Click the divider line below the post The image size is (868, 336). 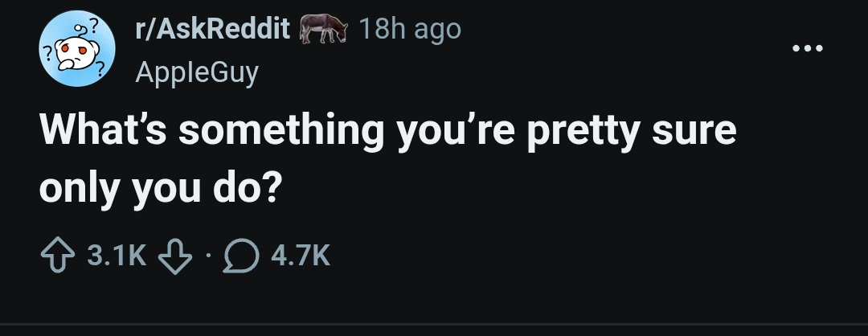[434, 325]
